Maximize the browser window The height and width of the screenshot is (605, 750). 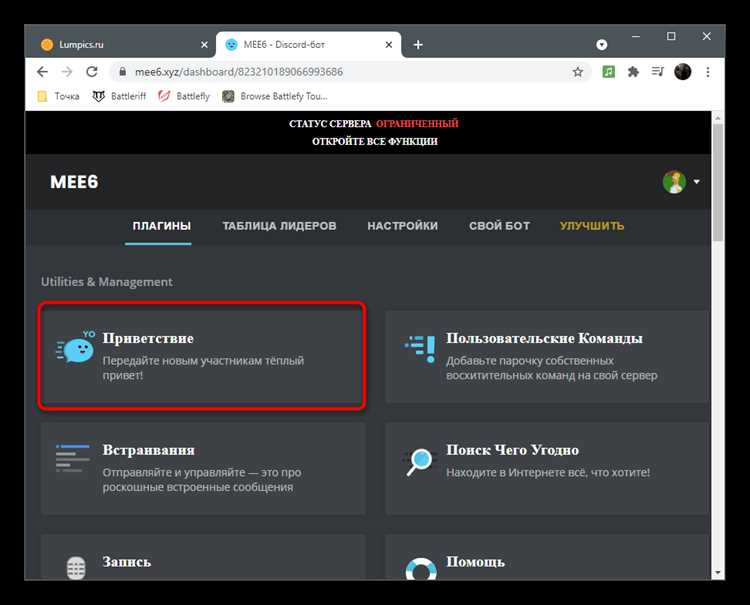671,36
